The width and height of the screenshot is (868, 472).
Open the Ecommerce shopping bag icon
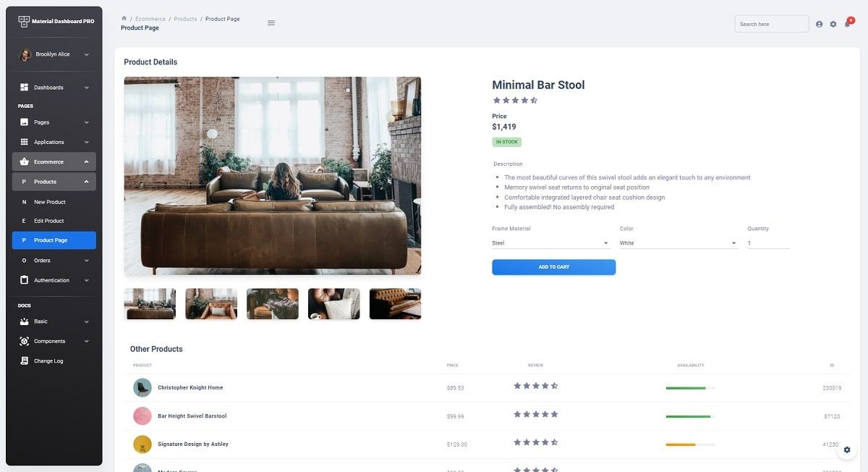(x=23, y=161)
